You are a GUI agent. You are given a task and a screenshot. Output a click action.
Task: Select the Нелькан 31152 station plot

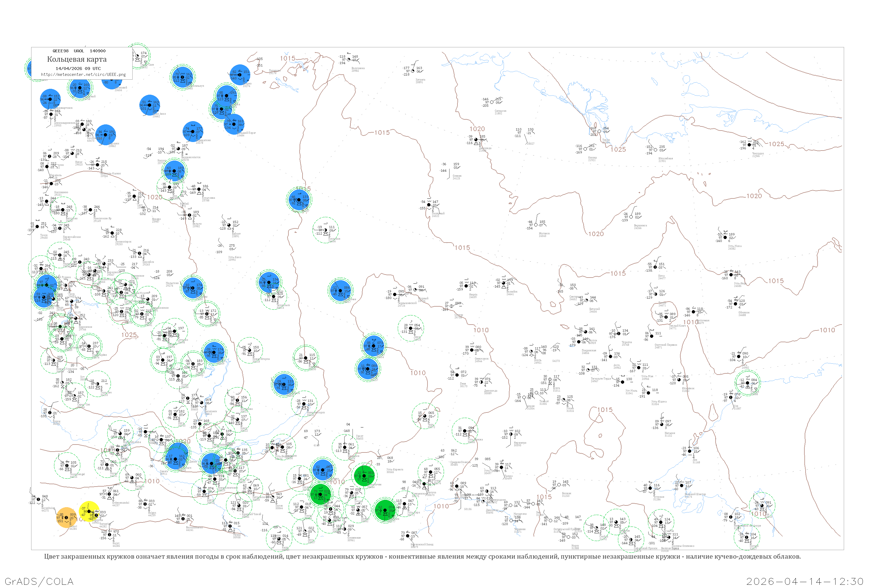[662, 425]
